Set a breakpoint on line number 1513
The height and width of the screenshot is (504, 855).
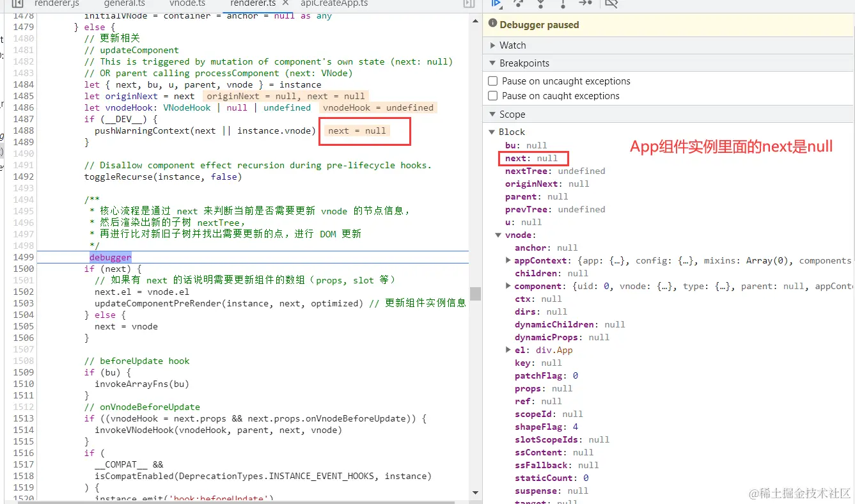pos(23,418)
